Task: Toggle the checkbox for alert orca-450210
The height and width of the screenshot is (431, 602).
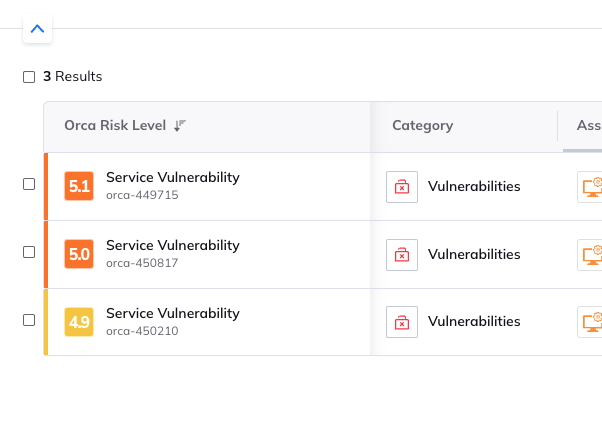Action: pyautogui.click(x=29, y=320)
